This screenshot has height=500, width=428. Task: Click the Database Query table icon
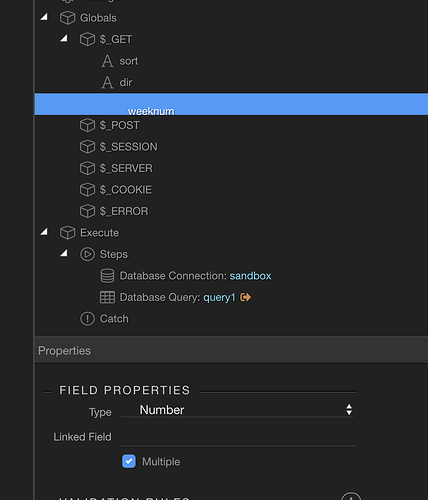pyautogui.click(x=107, y=297)
